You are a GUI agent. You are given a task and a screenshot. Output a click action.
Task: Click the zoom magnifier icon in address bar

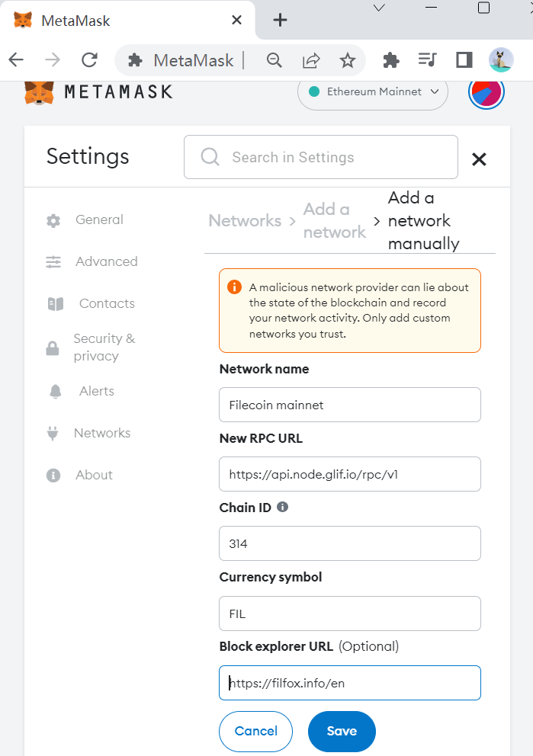275,60
